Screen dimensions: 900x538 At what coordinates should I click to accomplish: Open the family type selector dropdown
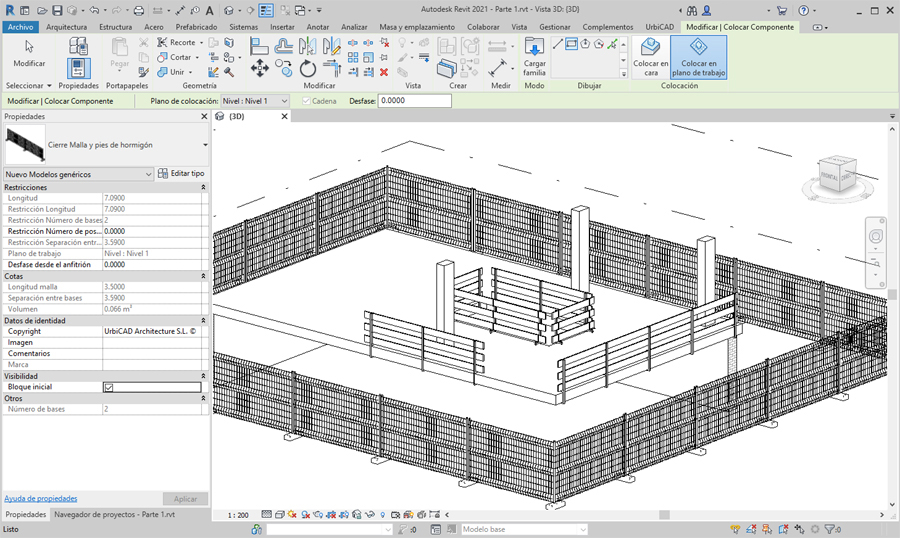pos(205,145)
